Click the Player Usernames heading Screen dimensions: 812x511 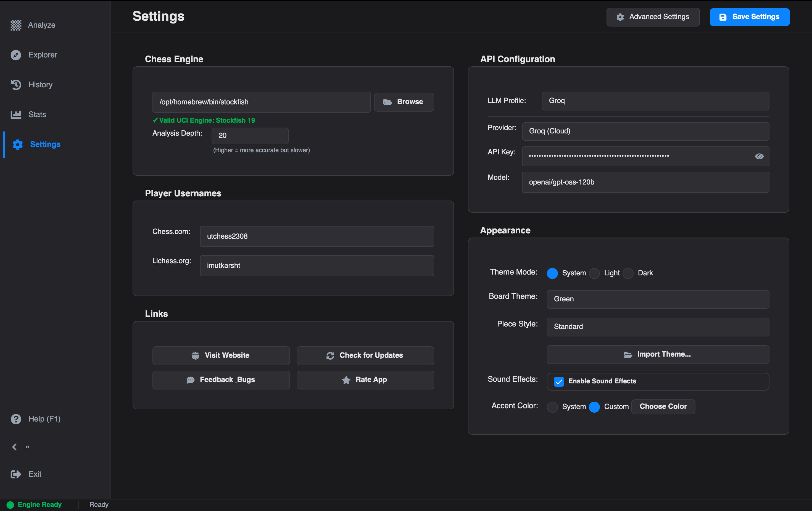[x=183, y=193]
